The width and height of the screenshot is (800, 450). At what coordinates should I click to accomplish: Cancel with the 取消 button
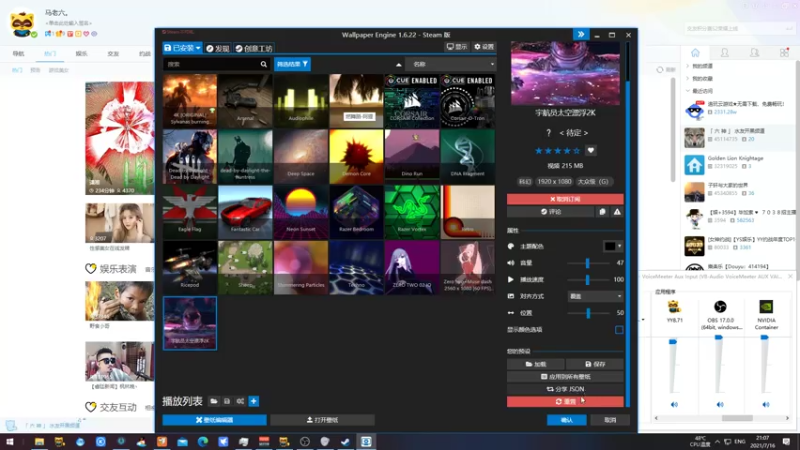(610, 420)
